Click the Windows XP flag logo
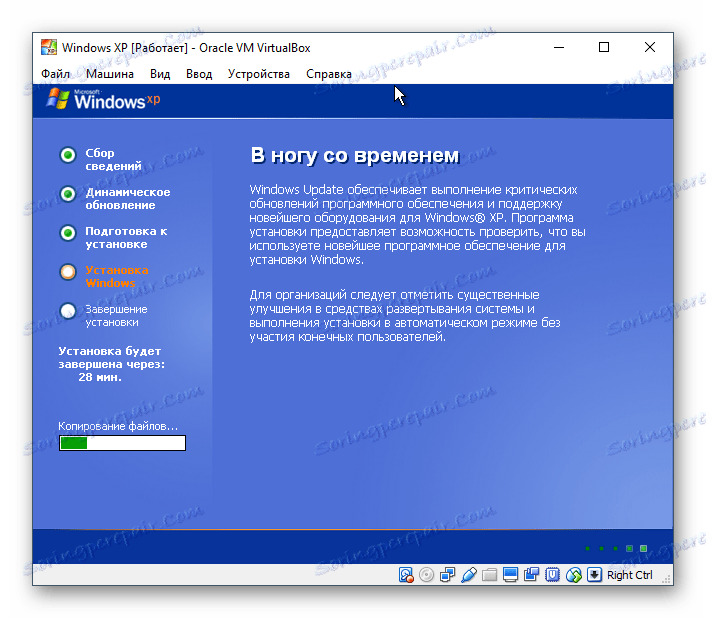 (58, 99)
